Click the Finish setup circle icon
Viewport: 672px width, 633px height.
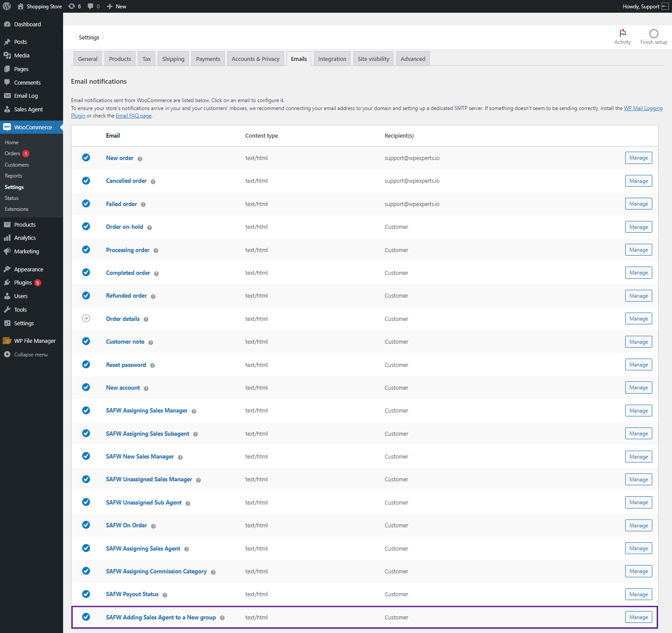[654, 34]
